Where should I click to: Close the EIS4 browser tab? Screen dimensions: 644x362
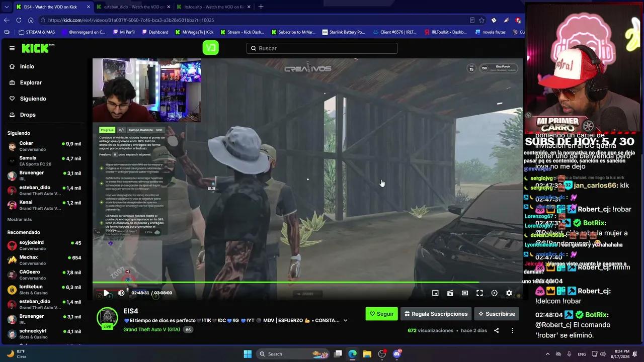pyautogui.click(x=89, y=7)
